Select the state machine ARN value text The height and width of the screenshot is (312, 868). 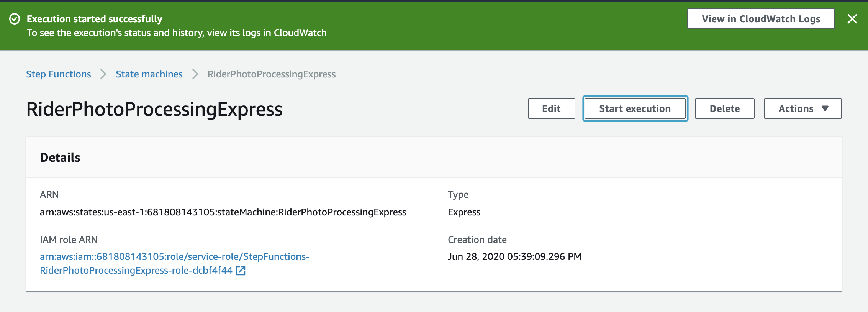coord(223,212)
